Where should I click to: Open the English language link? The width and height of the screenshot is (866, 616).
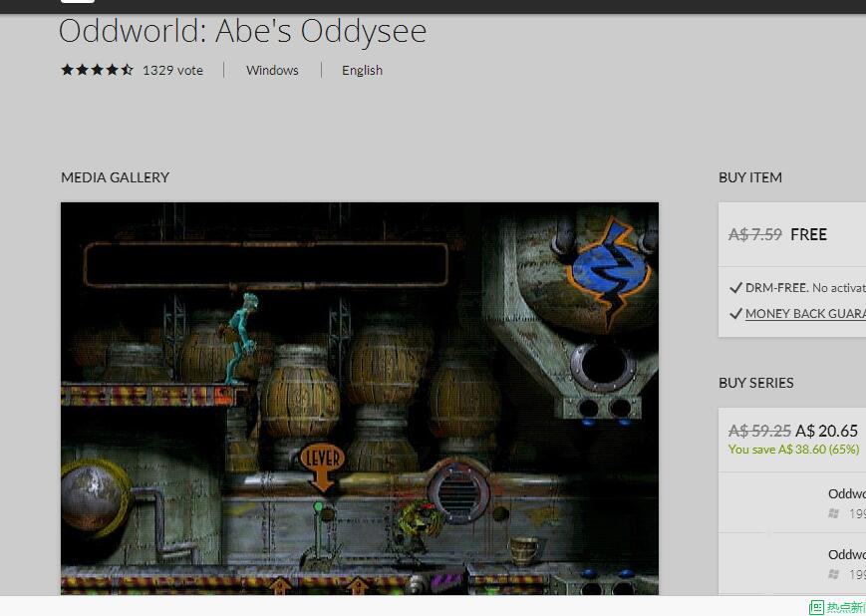tap(362, 70)
